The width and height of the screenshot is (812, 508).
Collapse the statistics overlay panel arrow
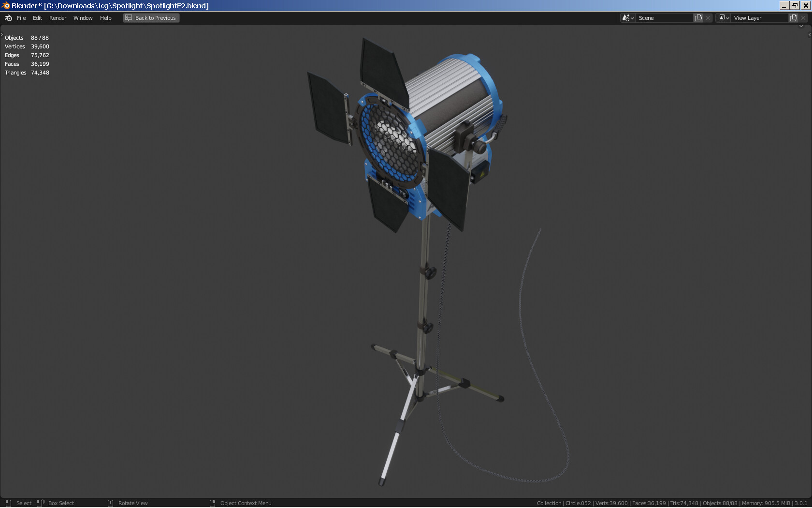pyautogui.click(x=2, y=34)
